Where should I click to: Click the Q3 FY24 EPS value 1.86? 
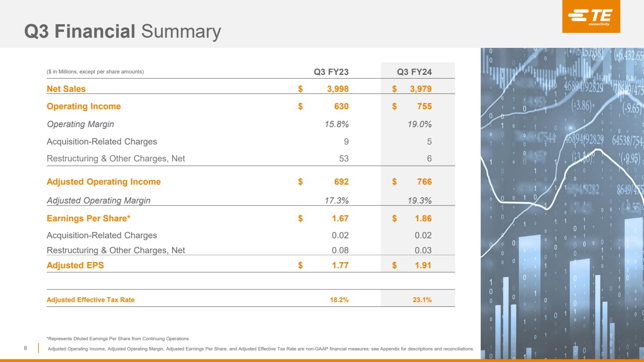pyautogui.click(x=423, y=218)
